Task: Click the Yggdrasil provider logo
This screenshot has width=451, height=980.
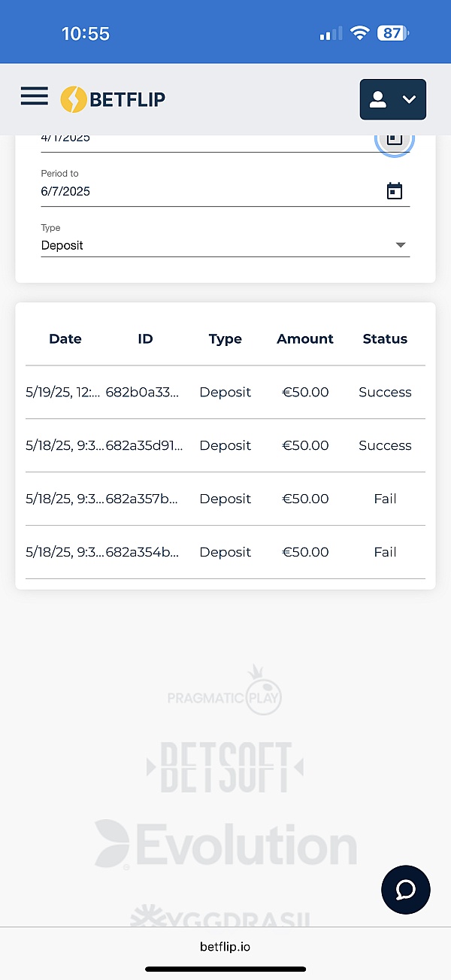Action: pyautogui.click(x=220, y=916)
